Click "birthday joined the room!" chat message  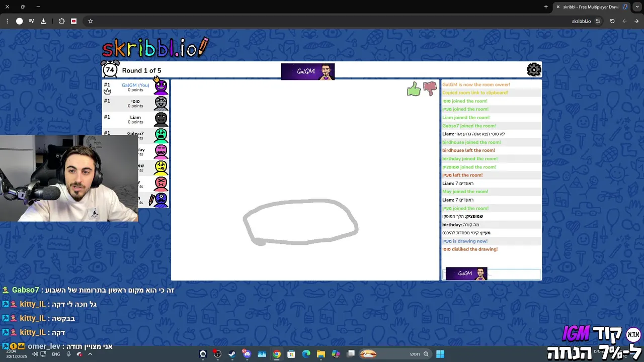[x=470, y=159]
